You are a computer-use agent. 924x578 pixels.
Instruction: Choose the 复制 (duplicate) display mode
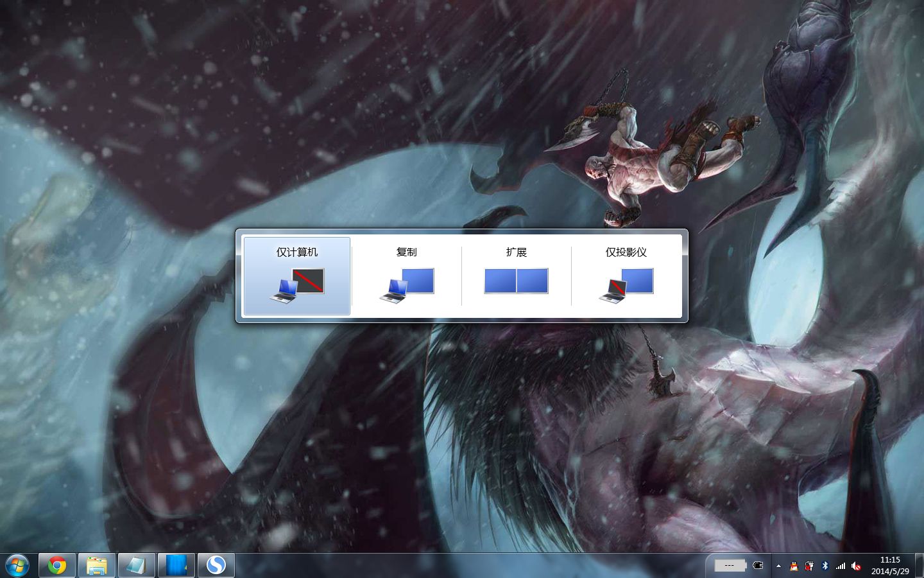(x=407, y=276)
